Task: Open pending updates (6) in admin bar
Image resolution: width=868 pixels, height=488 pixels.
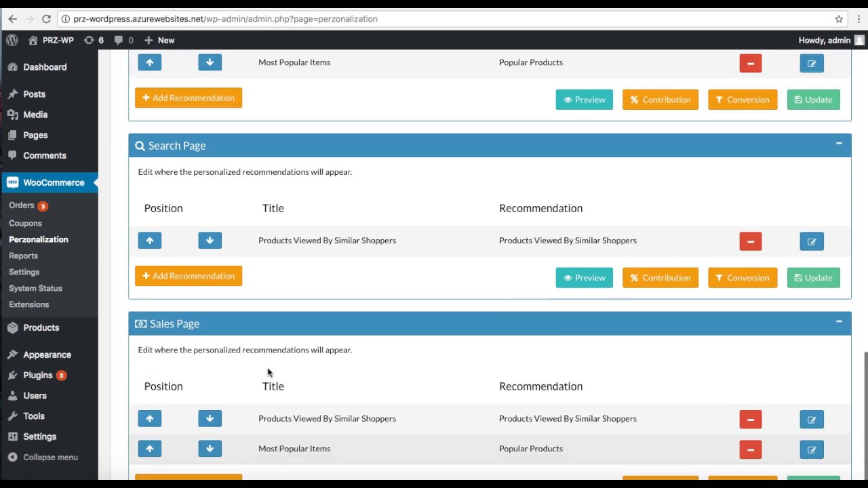Action: [x=94, y=40]
